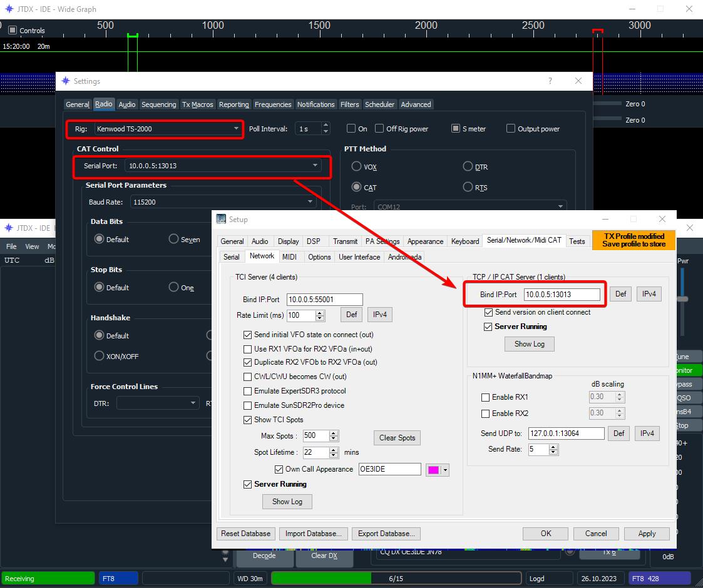703x588 pixels.
Task: Click Show Log under TCP/IP CAT Server
Action: pyautogui.click(x=529, y=344)
